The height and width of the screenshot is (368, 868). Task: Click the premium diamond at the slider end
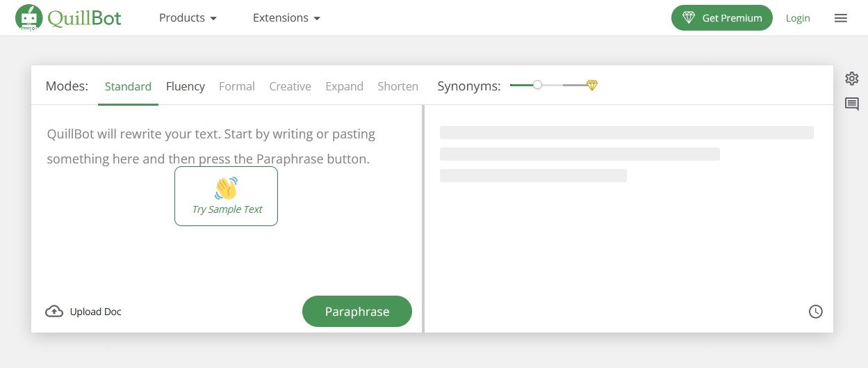tap(591, 86)
